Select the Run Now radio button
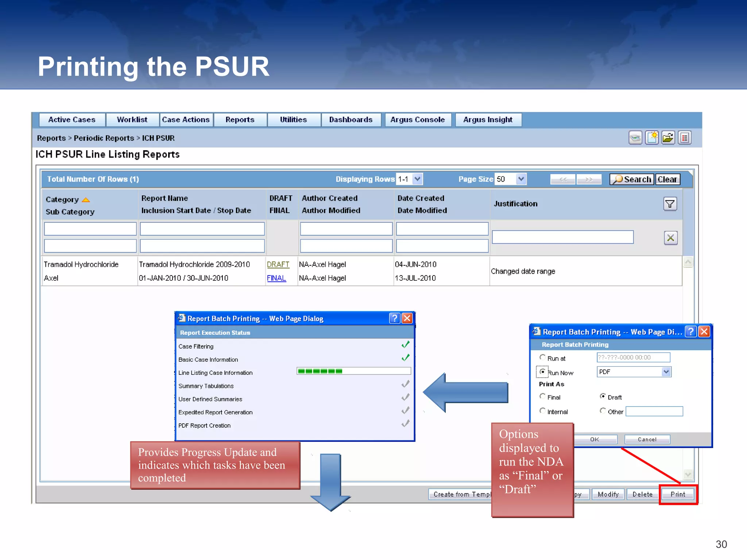The width and height of the screenshot is (747, 560). [543, 372]
